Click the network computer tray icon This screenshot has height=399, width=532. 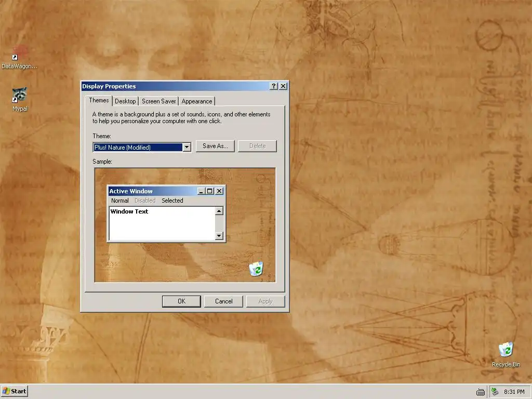[495, 392]
